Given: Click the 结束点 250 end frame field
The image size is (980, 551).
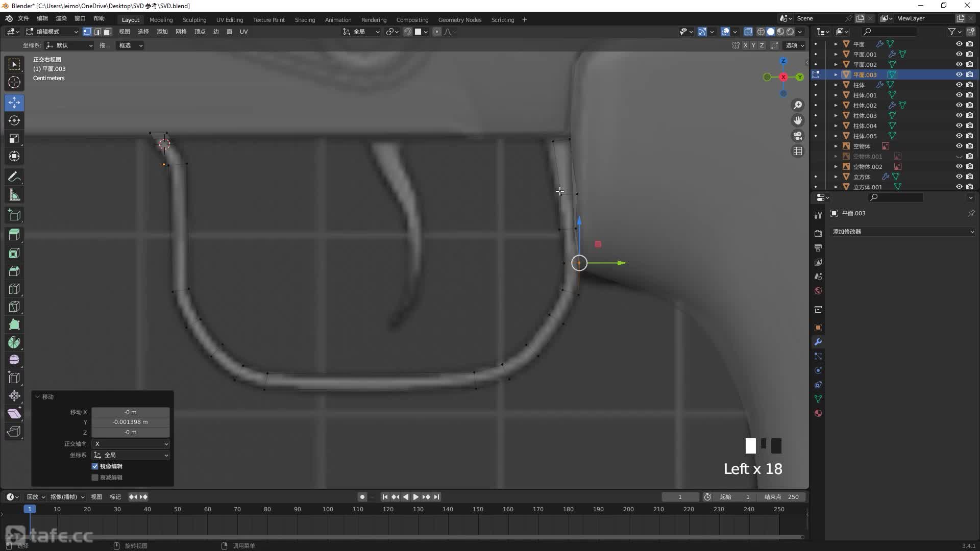Looking at the screenshot, I should point(781,497).
